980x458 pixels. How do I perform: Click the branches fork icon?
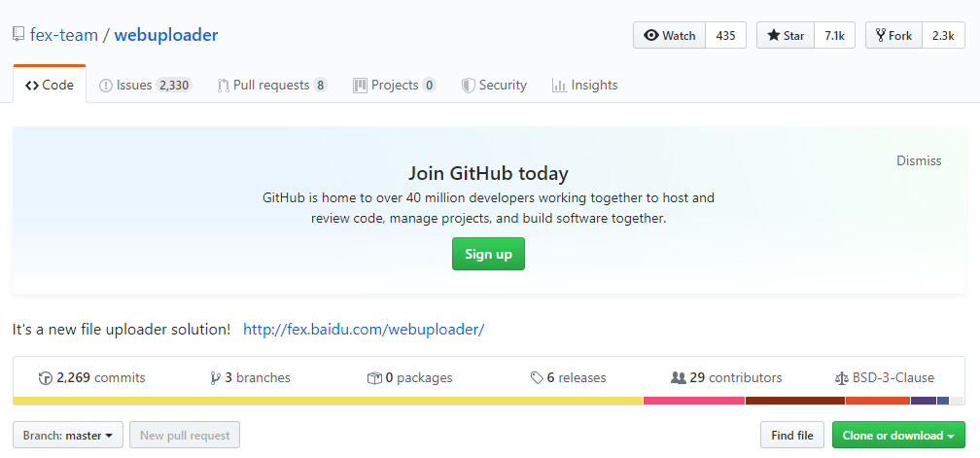click(216, 378)
